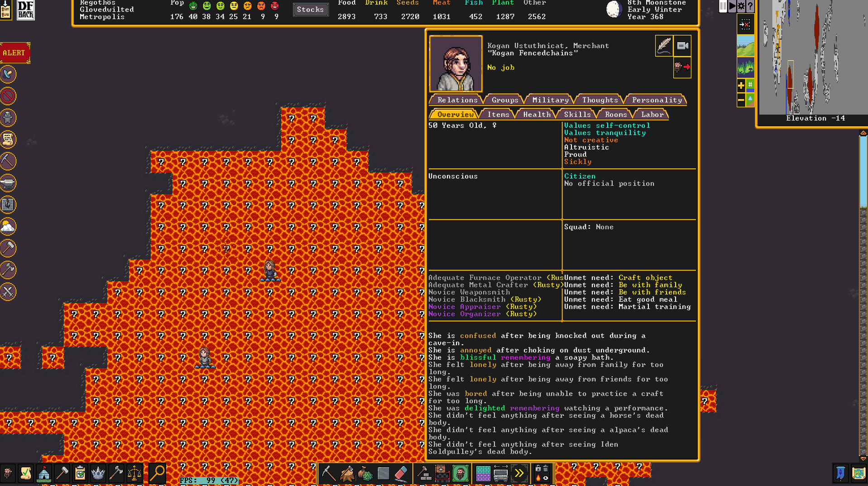Open the Stocks screen
Viewport: 868px width, 486px height.
pyautogui.click(x=310, y=10)
